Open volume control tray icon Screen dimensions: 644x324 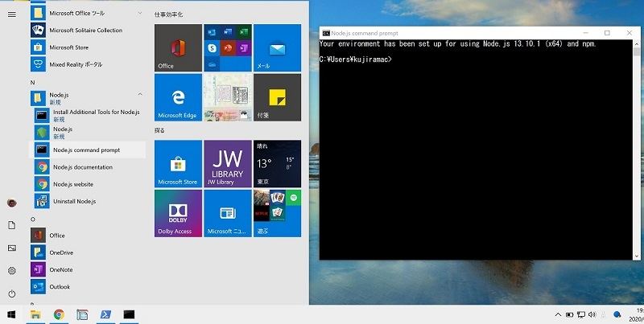(x=592, y=315)
